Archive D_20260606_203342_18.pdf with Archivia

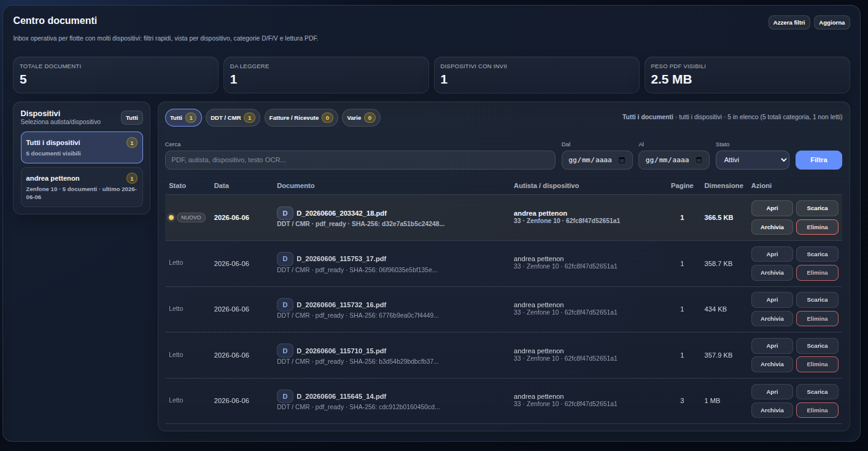point(772,227)
